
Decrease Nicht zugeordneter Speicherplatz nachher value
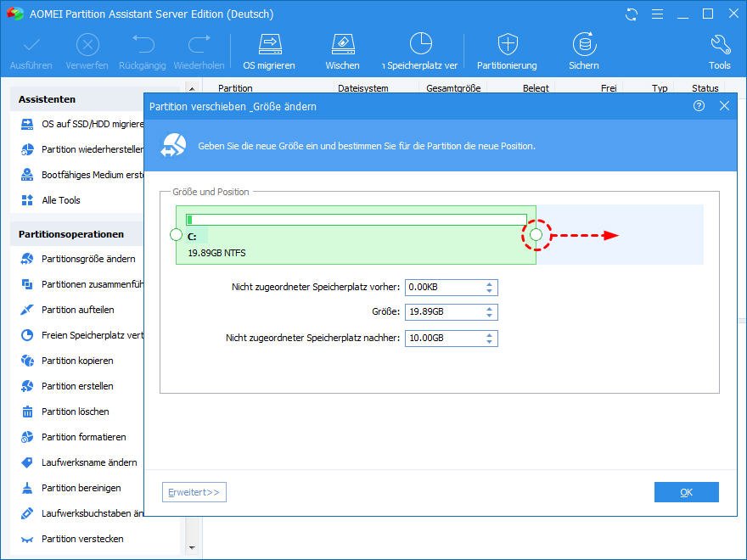tap(489, 341)
